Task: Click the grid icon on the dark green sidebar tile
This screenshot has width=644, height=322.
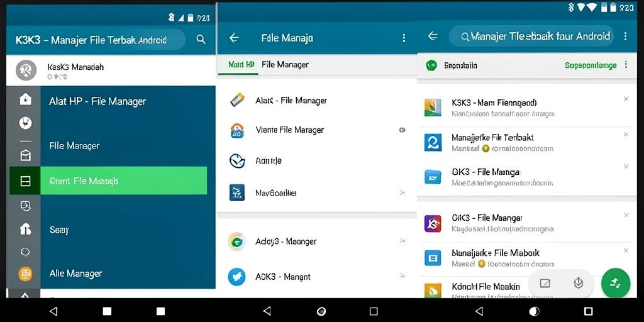Action: 25,181
